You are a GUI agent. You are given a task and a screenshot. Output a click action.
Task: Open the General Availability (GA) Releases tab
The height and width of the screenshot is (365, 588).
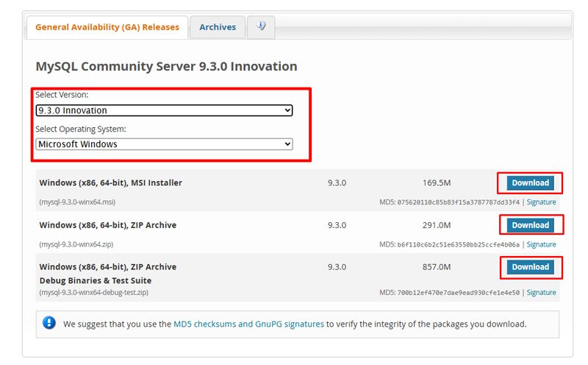[x=107, y=27]
